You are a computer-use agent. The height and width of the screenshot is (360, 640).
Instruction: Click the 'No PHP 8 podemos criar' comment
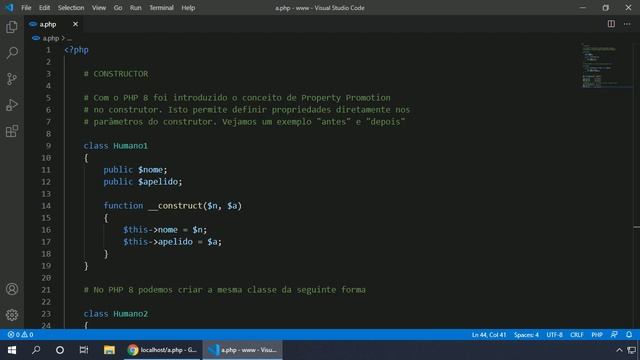[x=224, y=290]
